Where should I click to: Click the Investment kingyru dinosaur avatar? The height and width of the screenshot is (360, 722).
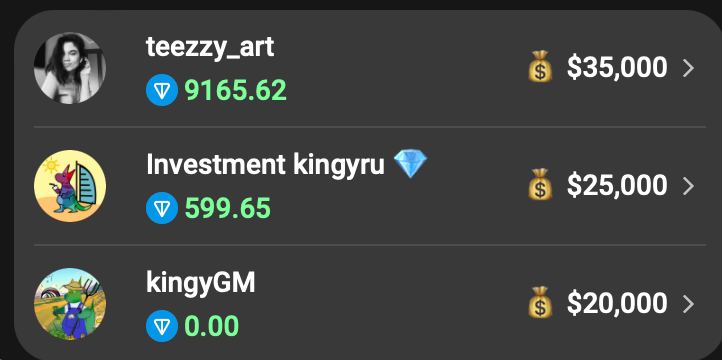coord(70,186)
